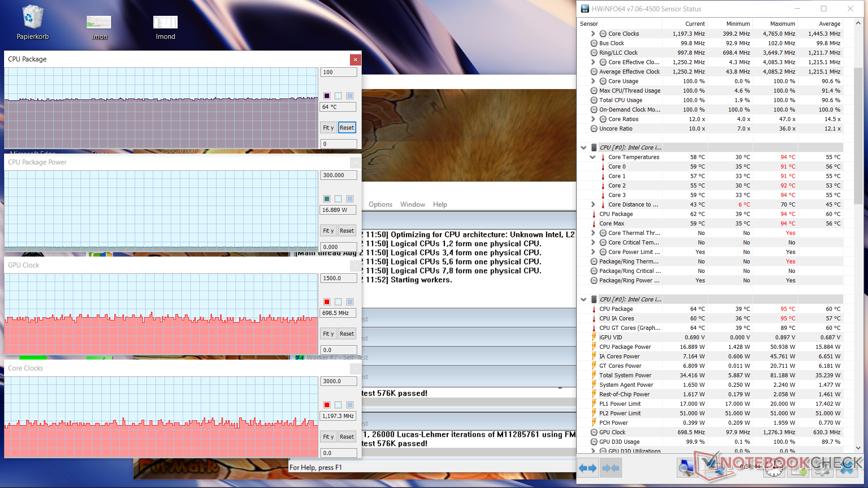Viewport: 868px width, 488px height.
Task: Click the blue X close sensors icon
Action: [847, 468]
